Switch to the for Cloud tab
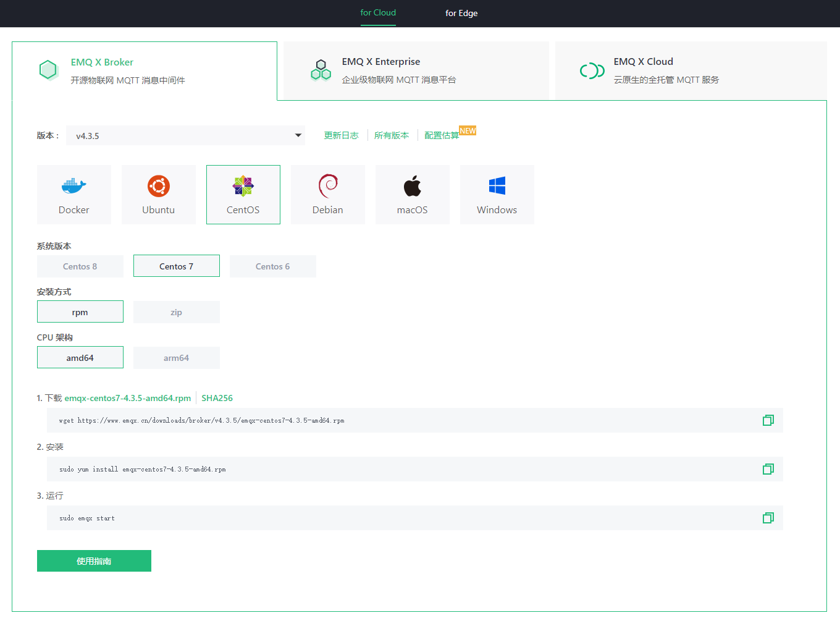The height and width of the screenshot is (618, 840). pyautogui.click(x=378, y=13)
